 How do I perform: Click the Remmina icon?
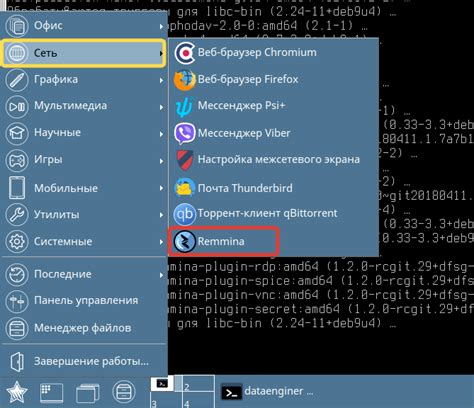pyautogui.click(x=184, y=241)
